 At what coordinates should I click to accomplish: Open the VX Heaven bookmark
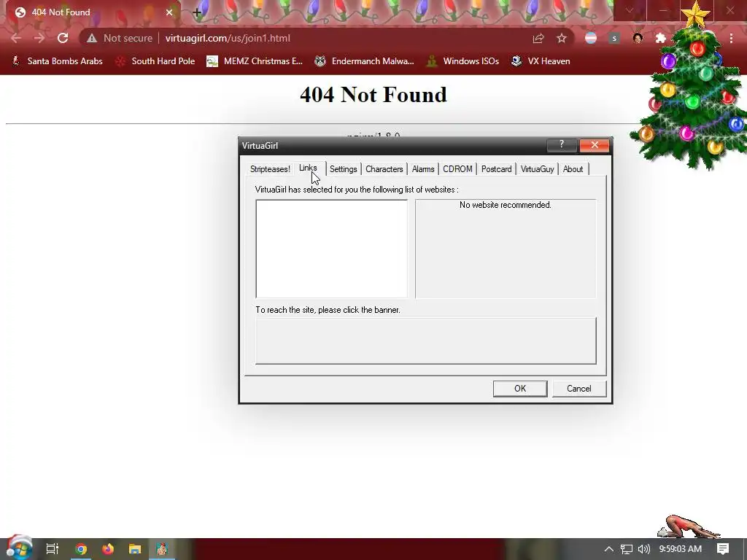point(541,61)
